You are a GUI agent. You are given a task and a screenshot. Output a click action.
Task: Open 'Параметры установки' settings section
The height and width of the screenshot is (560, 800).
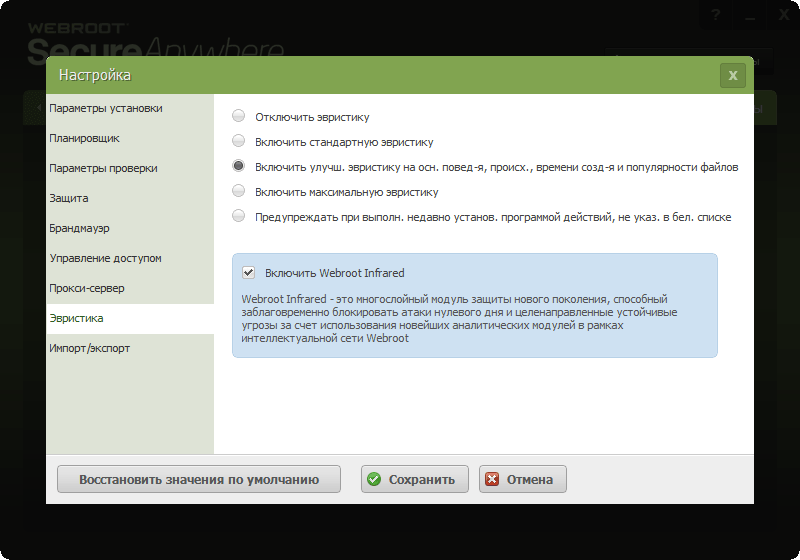pos(130,109)
